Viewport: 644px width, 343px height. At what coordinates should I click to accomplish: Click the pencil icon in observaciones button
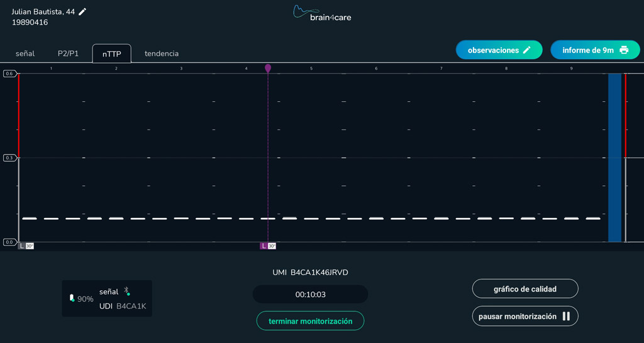click(x=527, y=50)
